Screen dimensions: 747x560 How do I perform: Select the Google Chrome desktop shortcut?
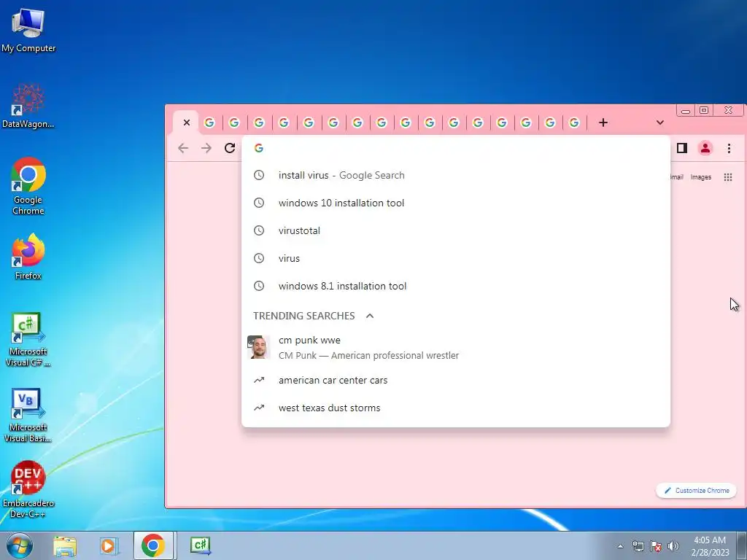(28, 186)
